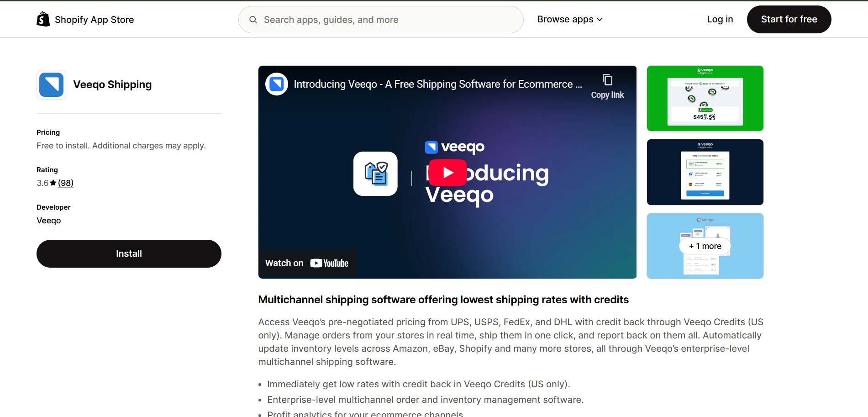Open the dark blue shipping rates thumbnail
This screenshot has height=417, width=868.
(x=705, y=172)
